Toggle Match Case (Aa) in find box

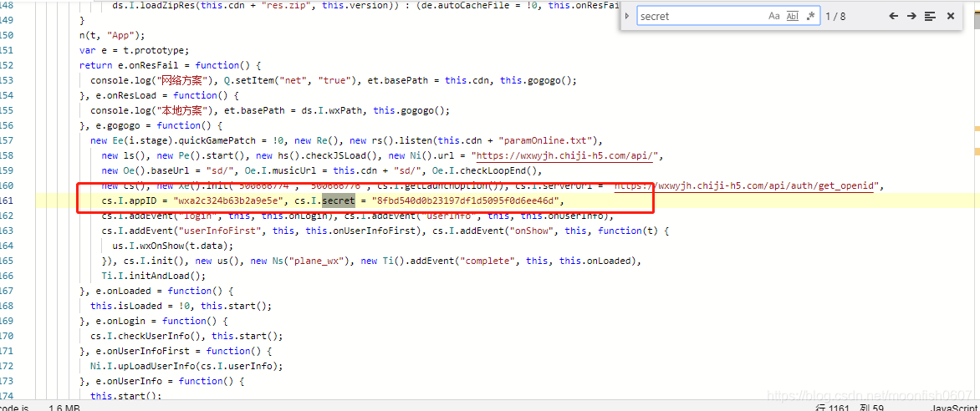click(773, 16)
